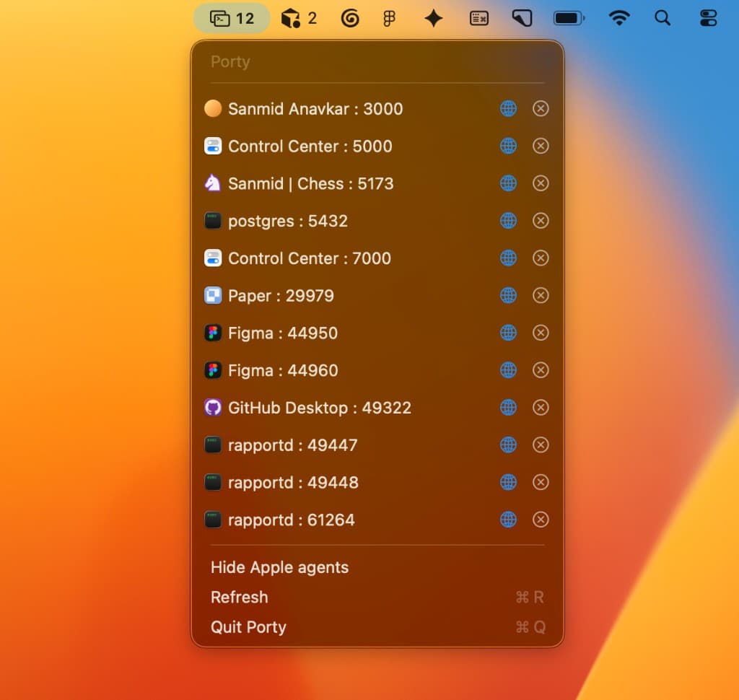Click the tilted square menu bar icon left of battery
The width and height of the screenshot is (739, 700).
pyautogui.click(x=522, y=18)
